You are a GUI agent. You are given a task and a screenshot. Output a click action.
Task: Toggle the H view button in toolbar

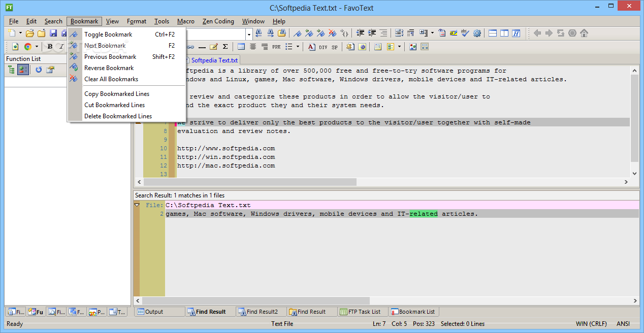pyautogui.click(x=516, y=33)
